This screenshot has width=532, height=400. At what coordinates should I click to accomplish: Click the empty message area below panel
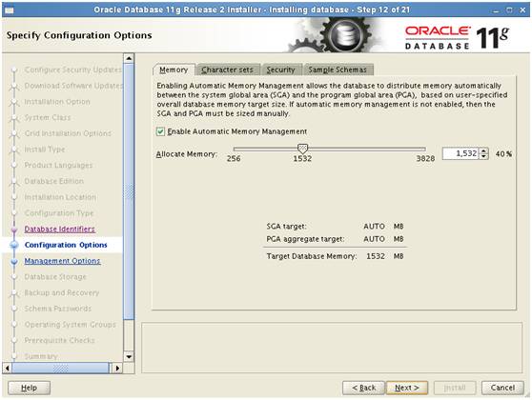(332, 348)
